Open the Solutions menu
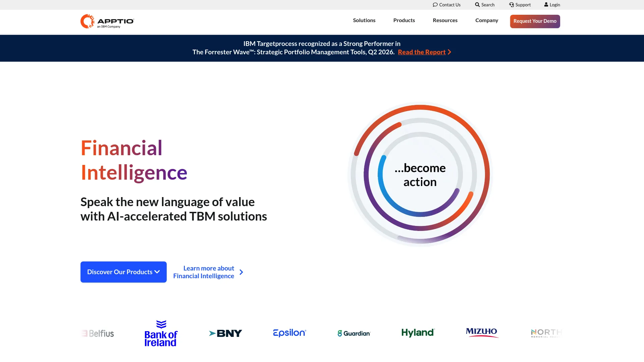This screenshot has width=644, height=362. coord(364,20)
